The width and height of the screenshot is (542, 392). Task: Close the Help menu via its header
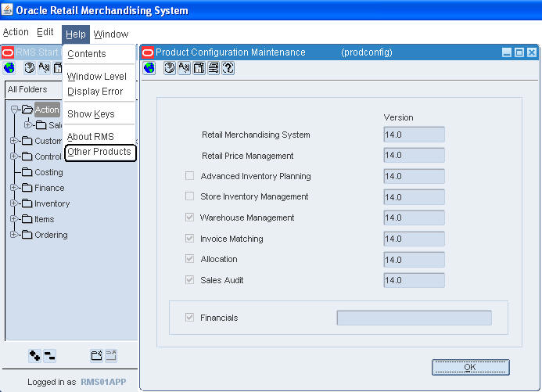click(76, 34)
